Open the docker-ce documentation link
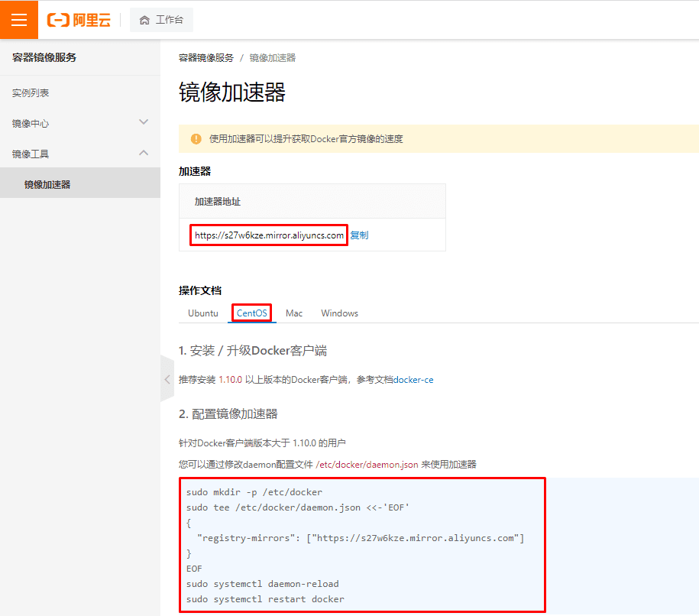 coord(413,380)
